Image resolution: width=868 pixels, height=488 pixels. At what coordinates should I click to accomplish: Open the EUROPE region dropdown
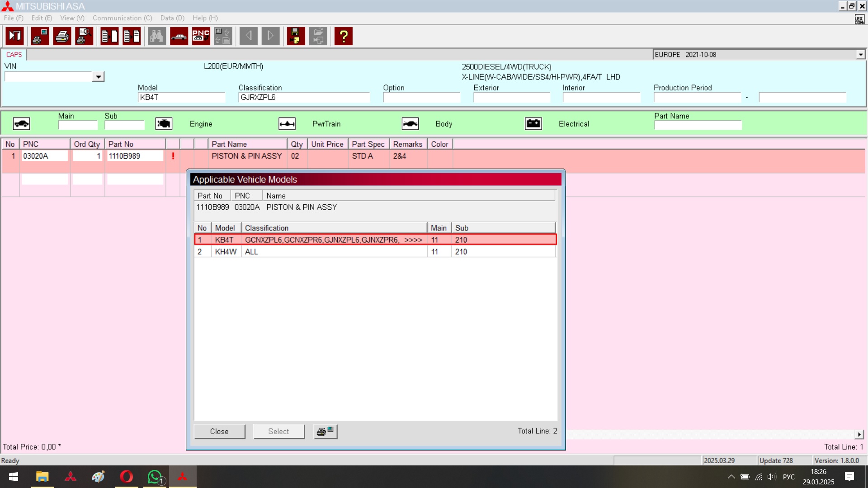(x=860, y=55)
